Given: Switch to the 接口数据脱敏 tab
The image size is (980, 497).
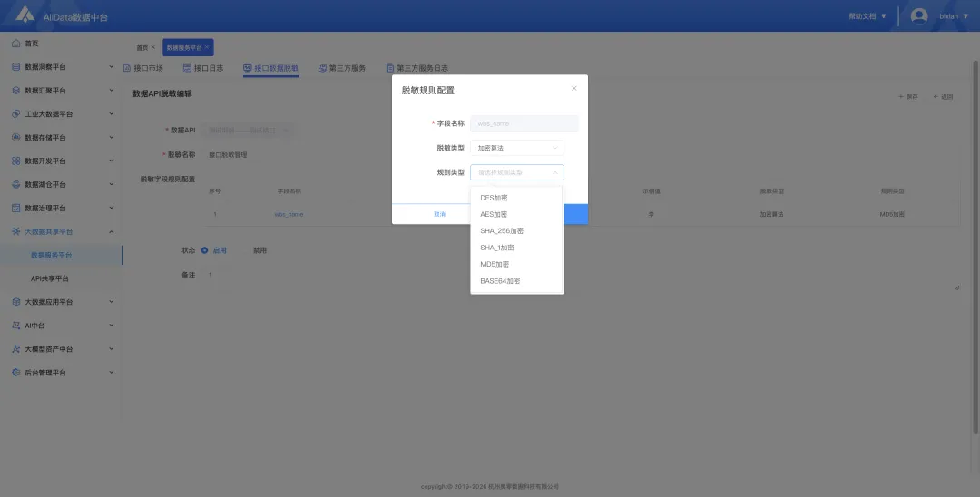Looking at the screenshot, I should coord(270,68).
